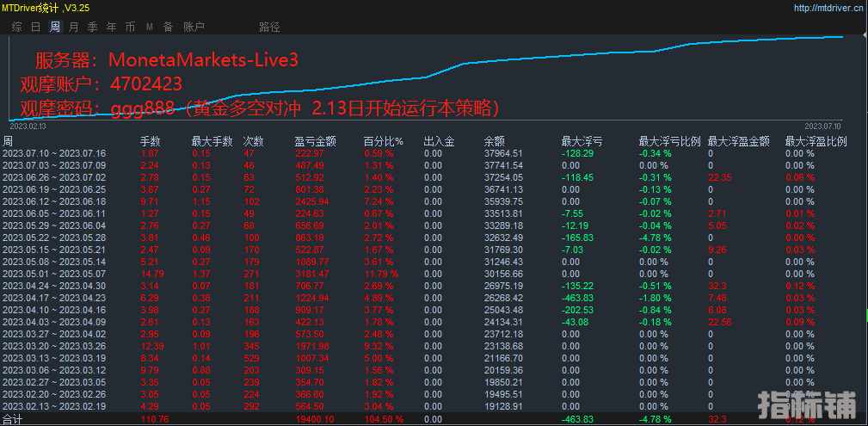Select row 2023.02.27 ~ 2023.03.05

pyautogui.click(x=434, y=382)
